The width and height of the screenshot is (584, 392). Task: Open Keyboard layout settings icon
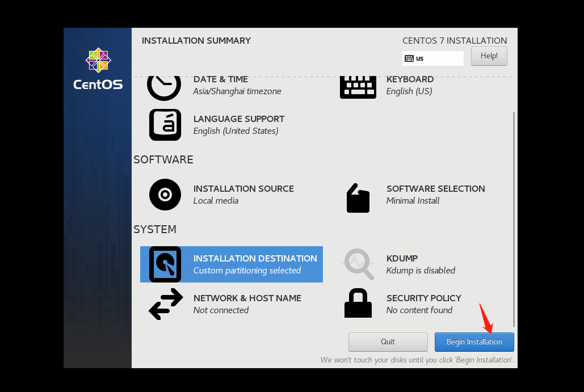[x=358, y=87]
